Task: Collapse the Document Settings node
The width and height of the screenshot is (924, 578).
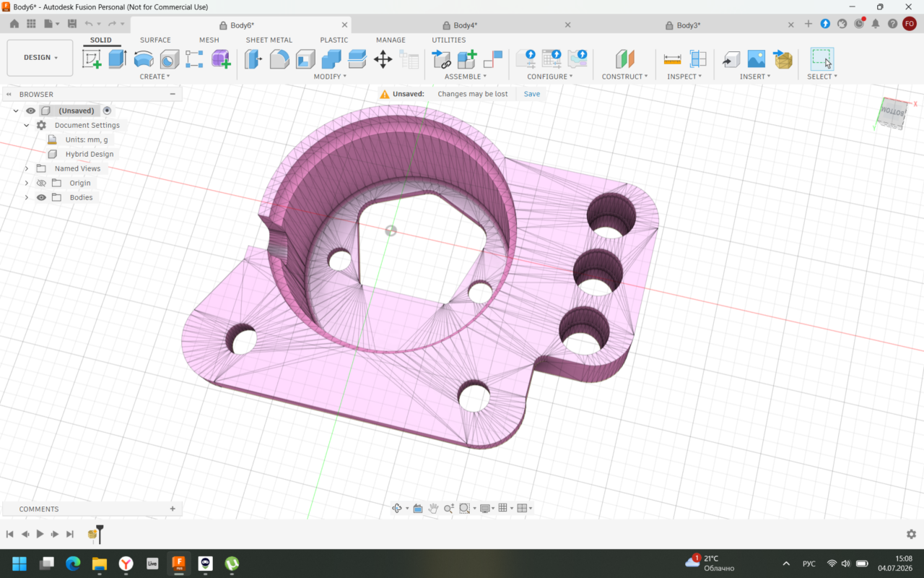Action: click(x=27, y=125)
